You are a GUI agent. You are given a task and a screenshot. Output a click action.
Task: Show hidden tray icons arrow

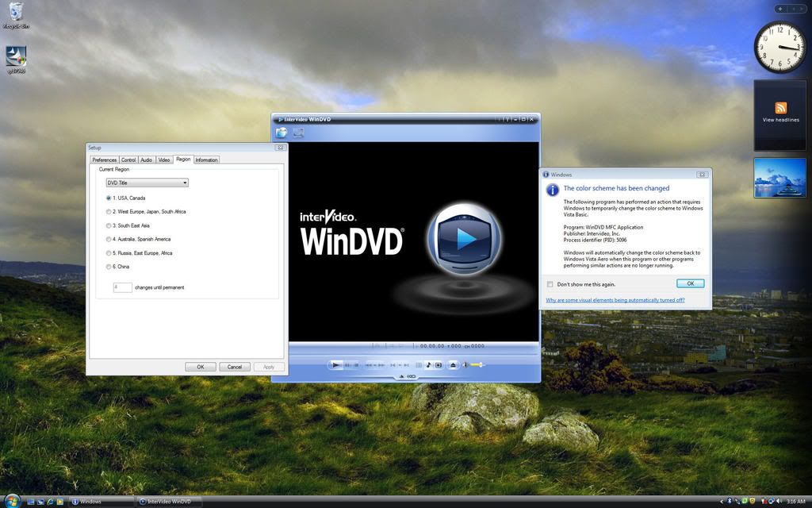coord(722,502)
